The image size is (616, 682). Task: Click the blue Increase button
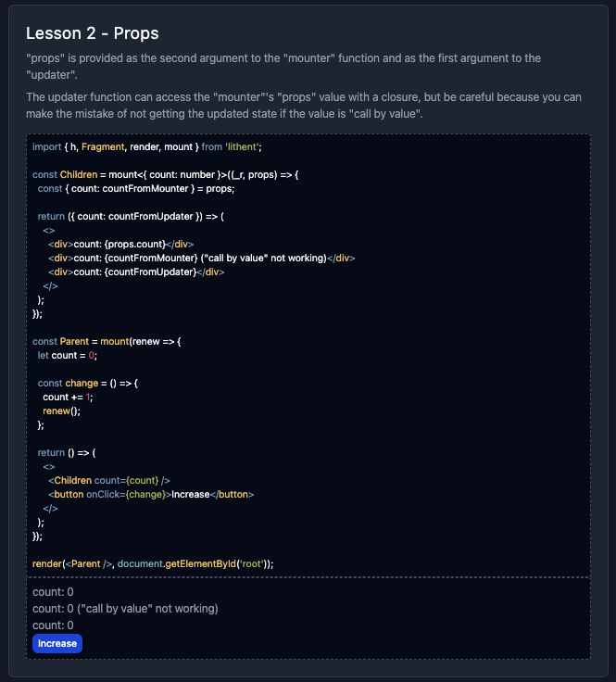click(x=57, y=643)
